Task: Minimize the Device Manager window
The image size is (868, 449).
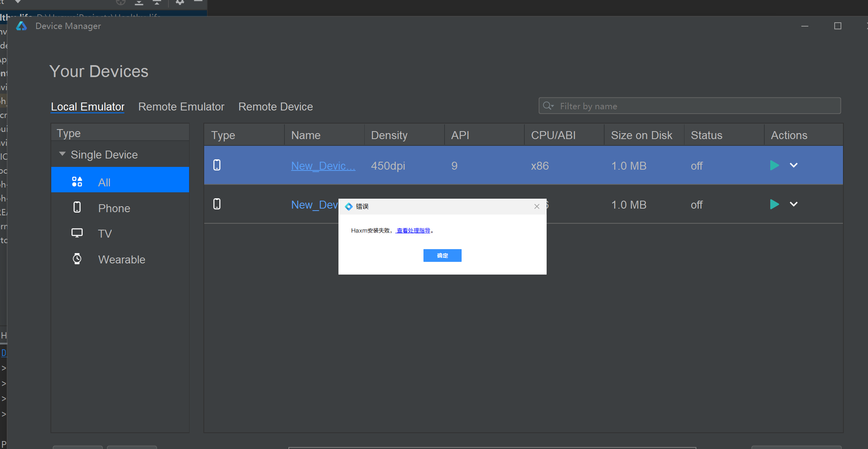Action: click(x=805, y=26)
